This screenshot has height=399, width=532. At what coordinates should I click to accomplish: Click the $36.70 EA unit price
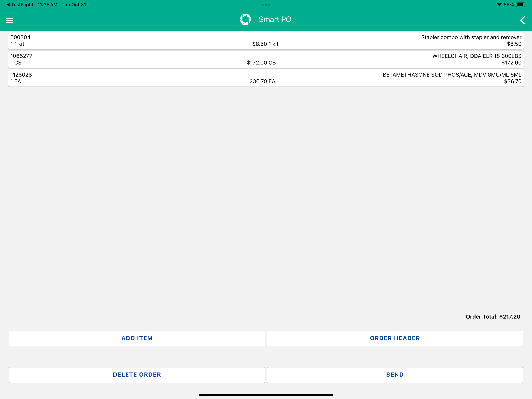[262, 82]
